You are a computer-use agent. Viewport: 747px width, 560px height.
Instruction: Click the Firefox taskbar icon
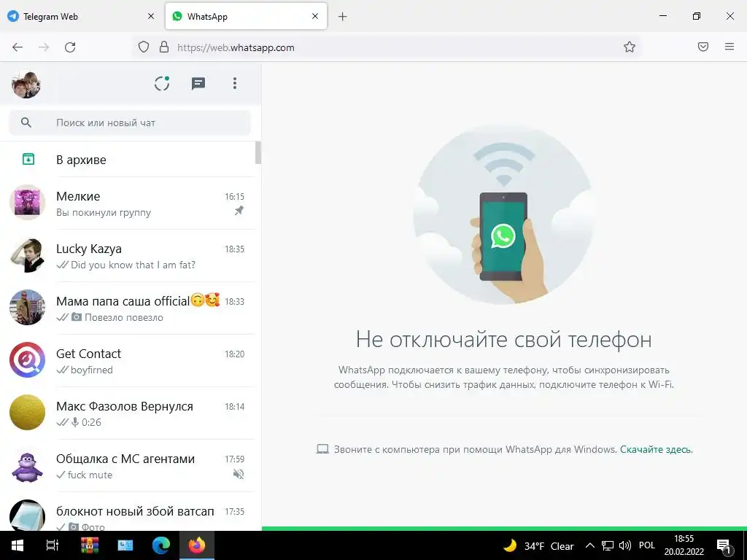coord(197,545)
